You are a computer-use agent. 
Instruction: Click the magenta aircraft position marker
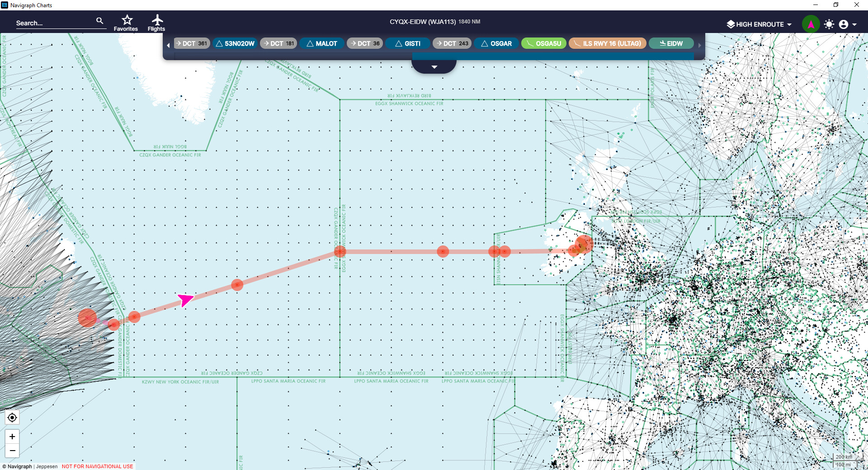(x=185, y=299)
